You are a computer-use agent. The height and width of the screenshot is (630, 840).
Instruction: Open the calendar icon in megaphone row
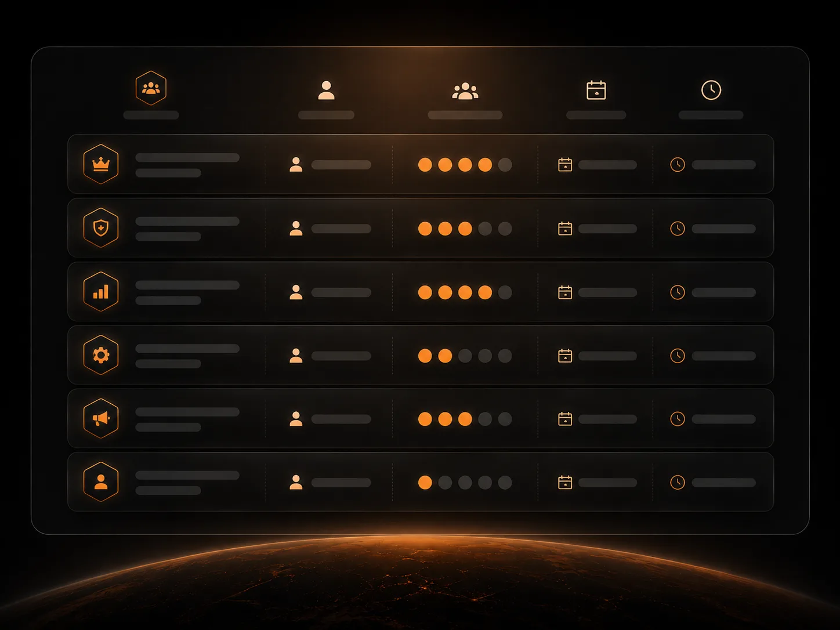[565, 419]
